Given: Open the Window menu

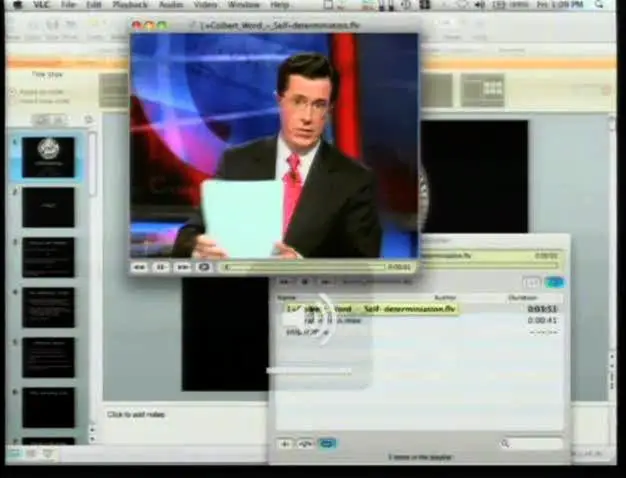Looking at the screenshot, I should (x=243, y=5).
